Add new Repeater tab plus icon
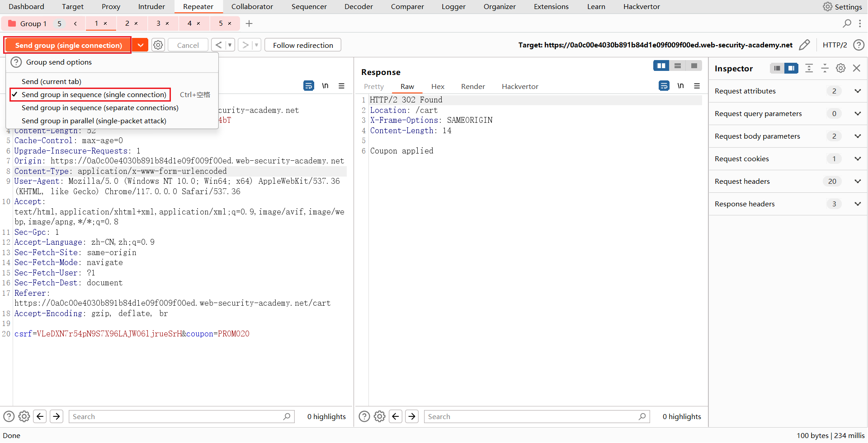Image resolution: width=868 pixels, height=443 pixels. tap(249, 23)
